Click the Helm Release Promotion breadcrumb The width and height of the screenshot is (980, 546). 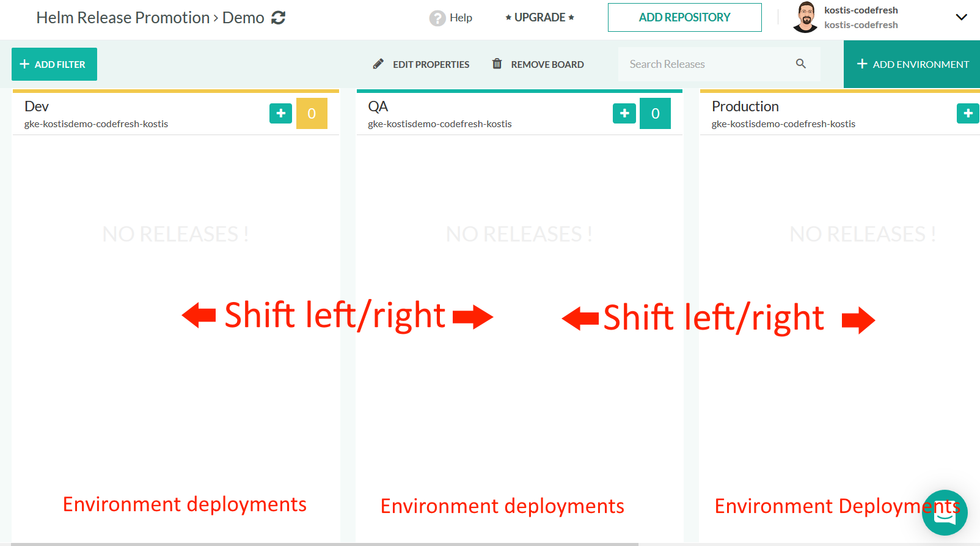(x=123, y=18)
